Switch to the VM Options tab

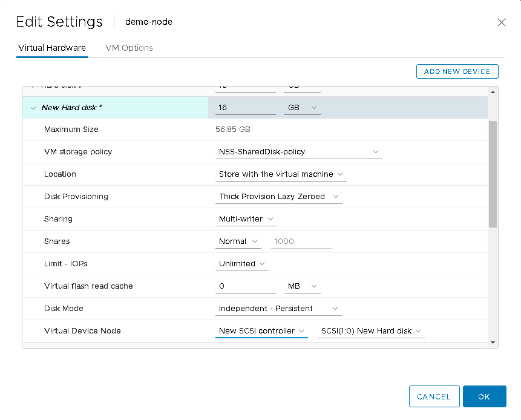click(x=129, y=48)
